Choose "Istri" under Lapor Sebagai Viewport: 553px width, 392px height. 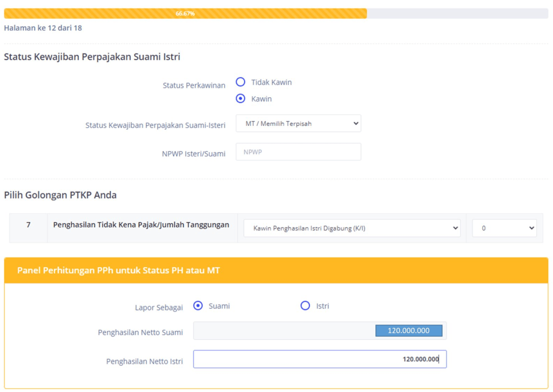pyautogui.click(x=305, y=306)
